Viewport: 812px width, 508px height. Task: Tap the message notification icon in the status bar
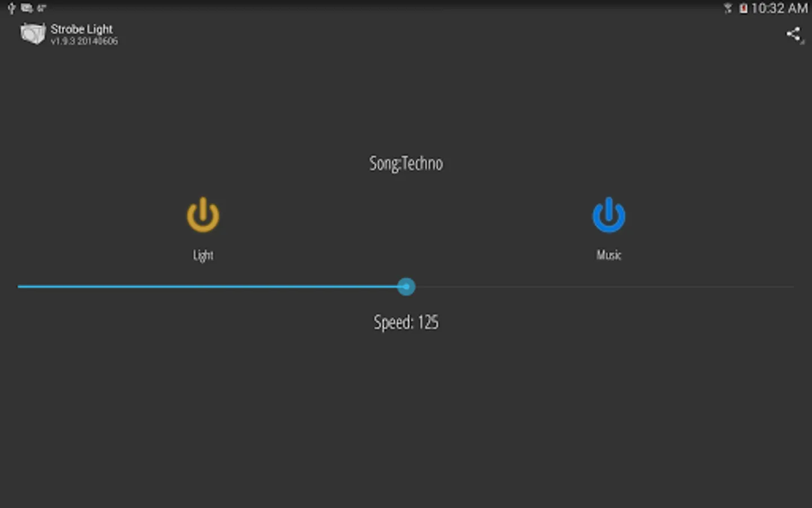click(27, 8)
